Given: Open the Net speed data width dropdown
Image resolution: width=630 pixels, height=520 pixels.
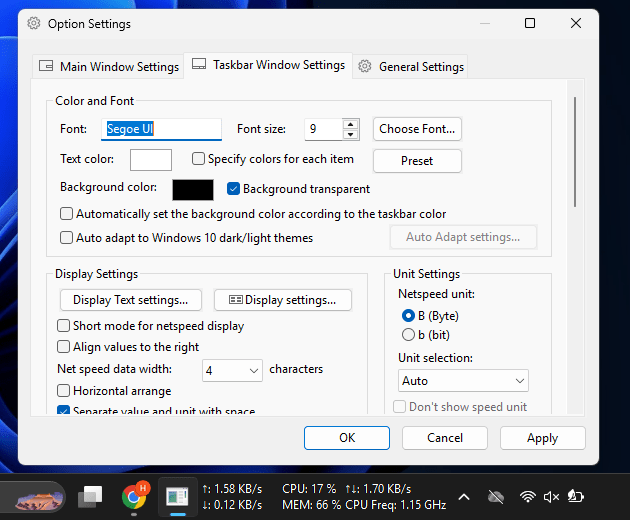Looking at the screenshot, I should pos(231,370).
